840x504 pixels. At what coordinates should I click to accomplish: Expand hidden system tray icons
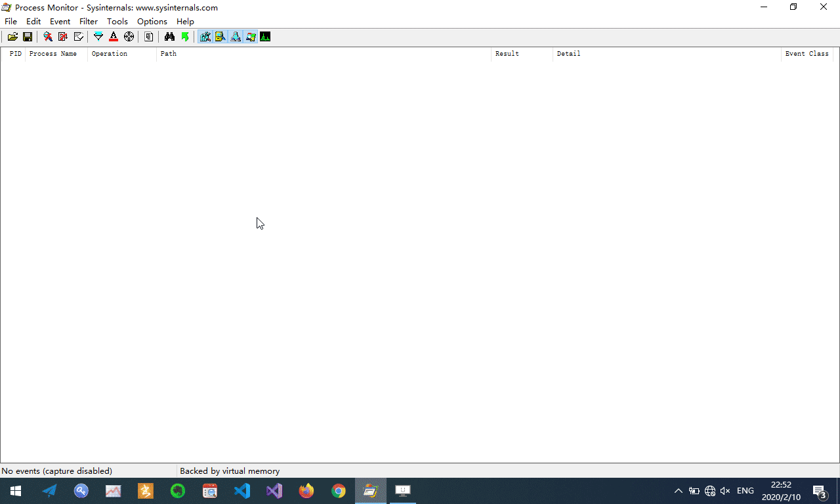click(679, 490)
